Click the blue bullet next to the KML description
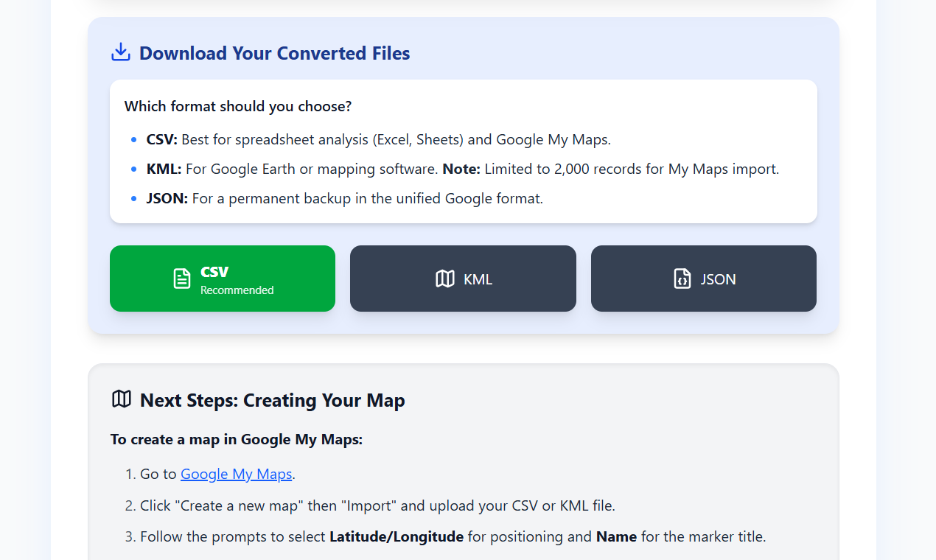The image size is (936, 560). [x=133, y=169]
